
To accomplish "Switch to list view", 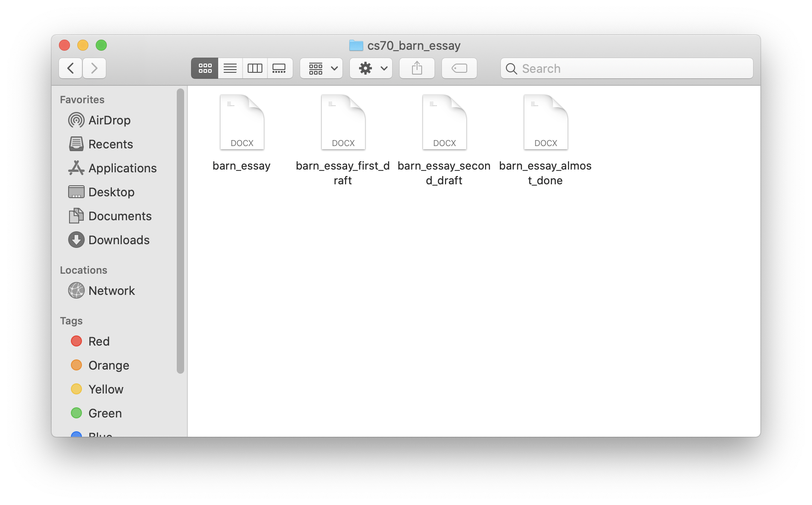I will point(230,68).
